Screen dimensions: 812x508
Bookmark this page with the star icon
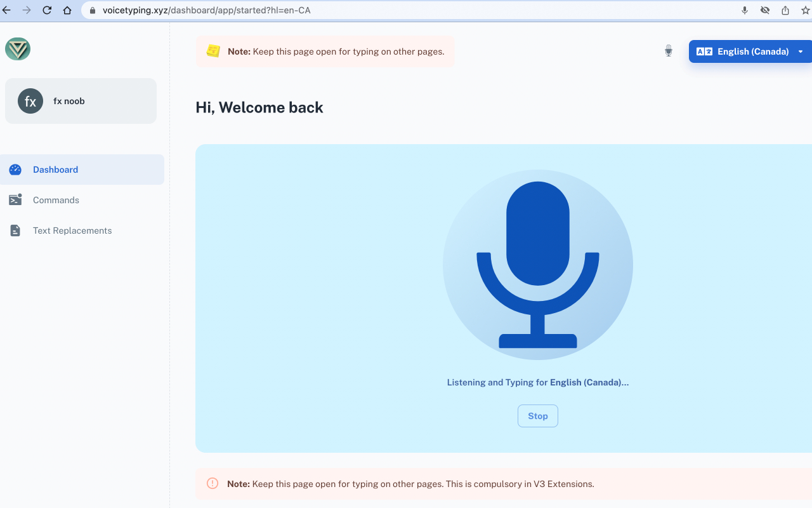(x=804, y=10)
